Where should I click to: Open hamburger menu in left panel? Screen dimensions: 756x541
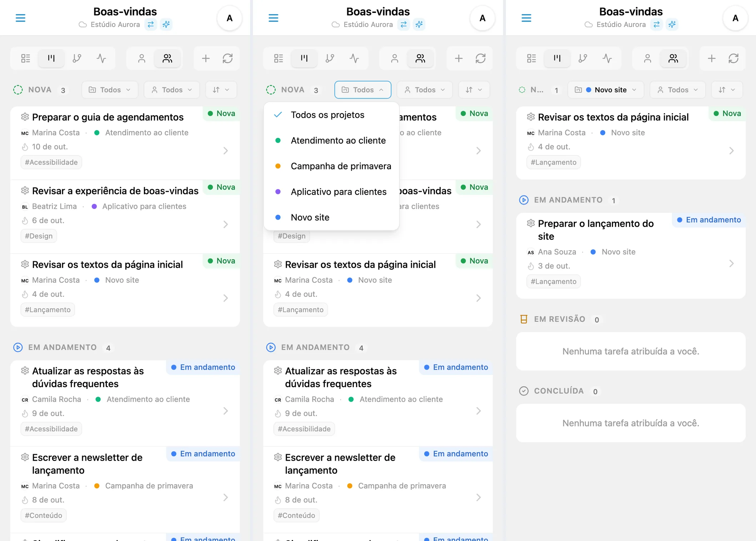(20, 18)
